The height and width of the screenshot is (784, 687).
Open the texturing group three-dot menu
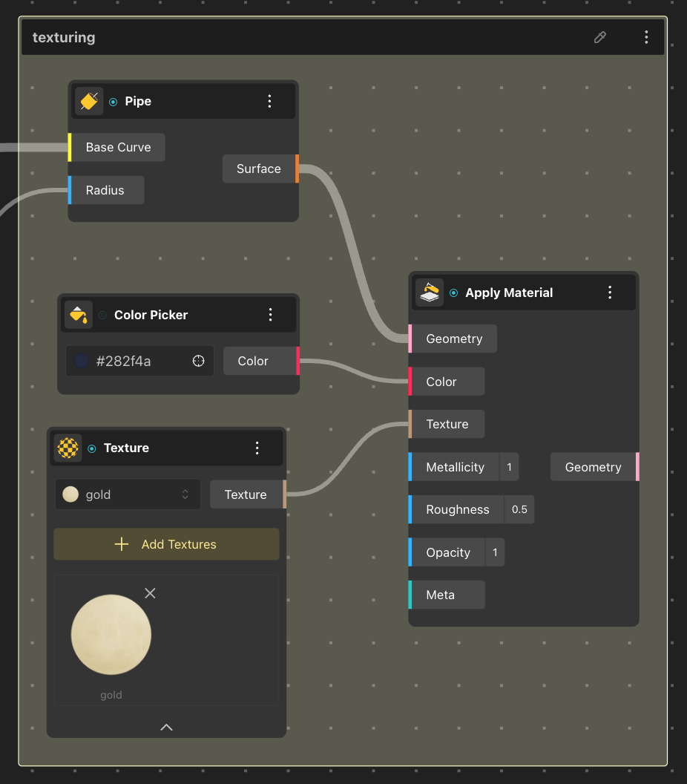tap(646, 37)
